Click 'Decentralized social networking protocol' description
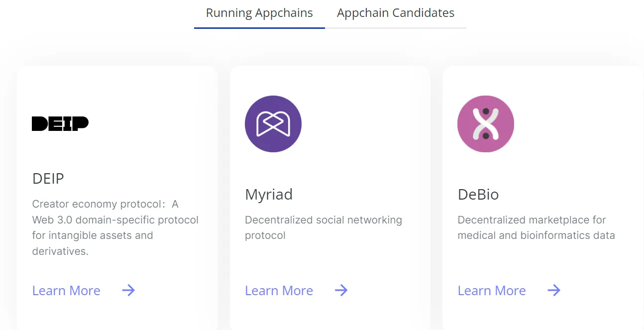 (x=323, y=227)
